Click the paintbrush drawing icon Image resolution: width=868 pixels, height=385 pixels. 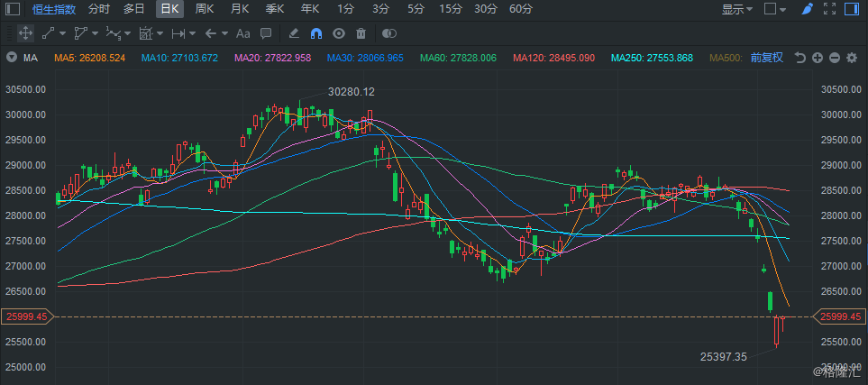(807, 9)
